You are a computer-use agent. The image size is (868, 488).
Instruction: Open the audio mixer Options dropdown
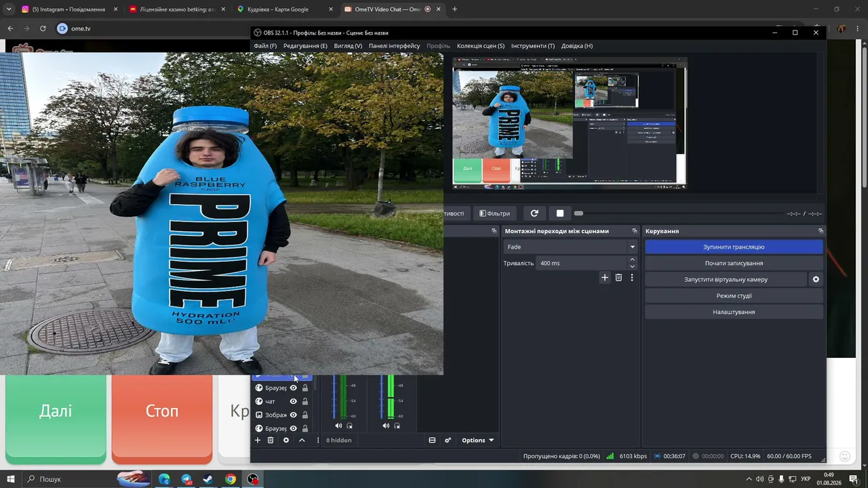tap(477, 440)
